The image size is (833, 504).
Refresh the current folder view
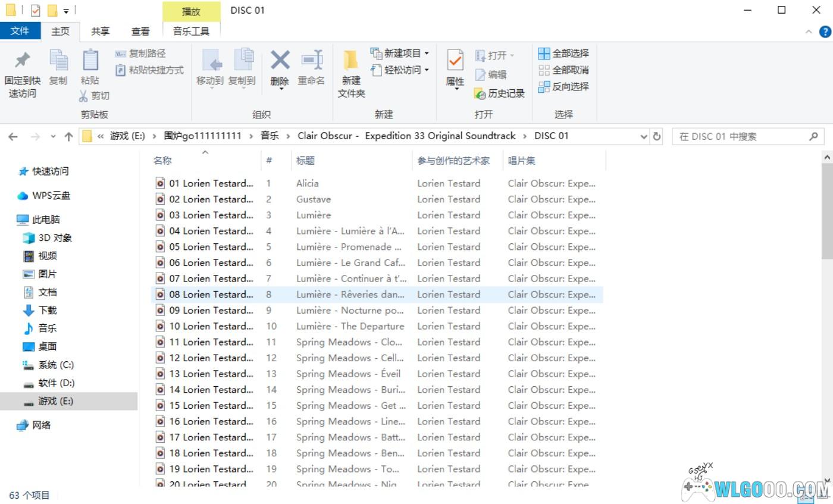(x=657, y=136)
